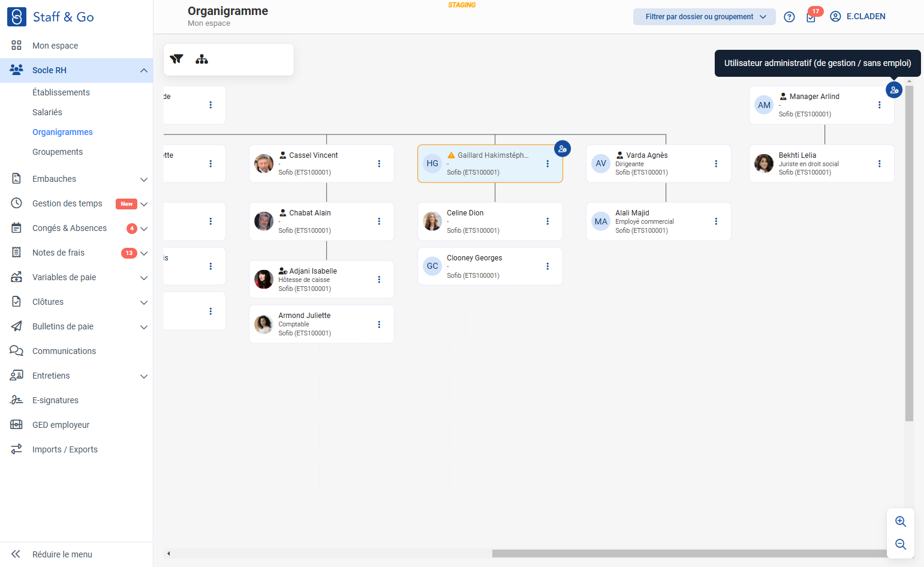This screenshot has height=567, width=924.
Task: Open the three-dot menu for Manager Arlind
Action: point(880,105)
